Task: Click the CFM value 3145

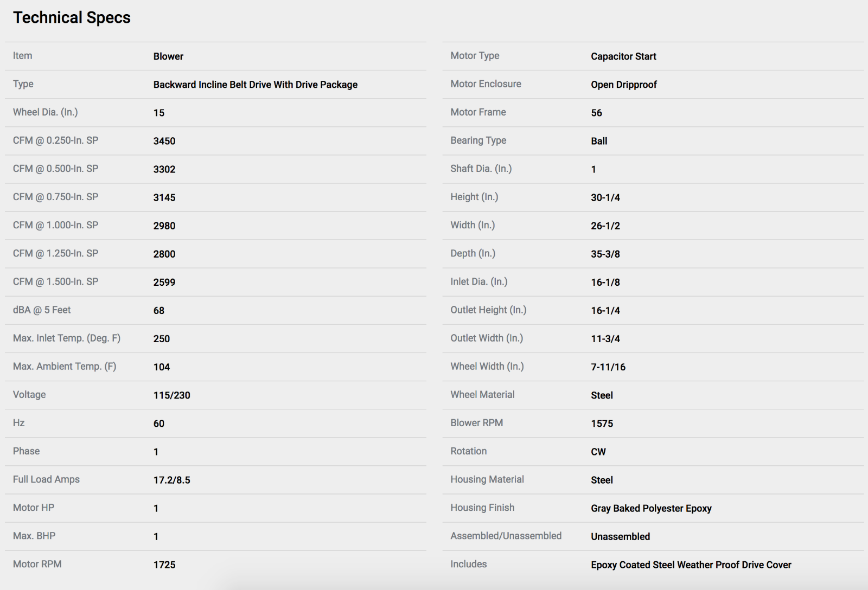Action: pyautogui.click(x=164, y=197)
